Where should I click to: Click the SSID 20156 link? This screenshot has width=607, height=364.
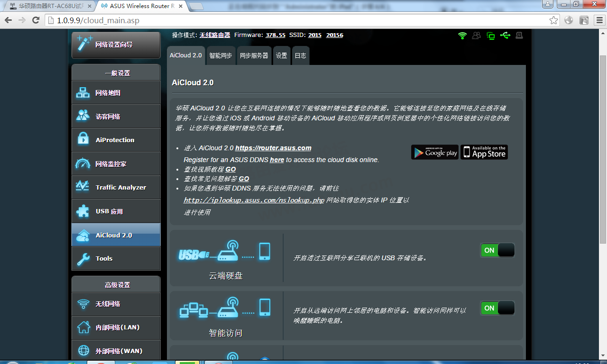point(335,35)
